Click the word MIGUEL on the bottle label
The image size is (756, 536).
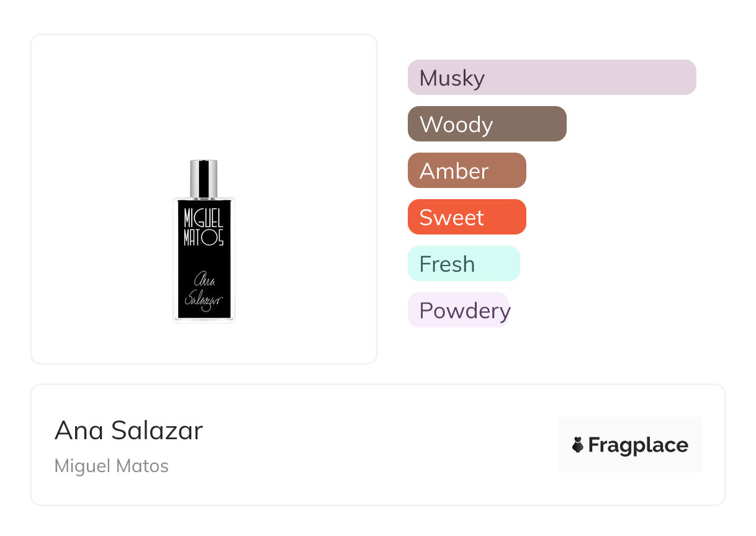[x=204, y=218]
